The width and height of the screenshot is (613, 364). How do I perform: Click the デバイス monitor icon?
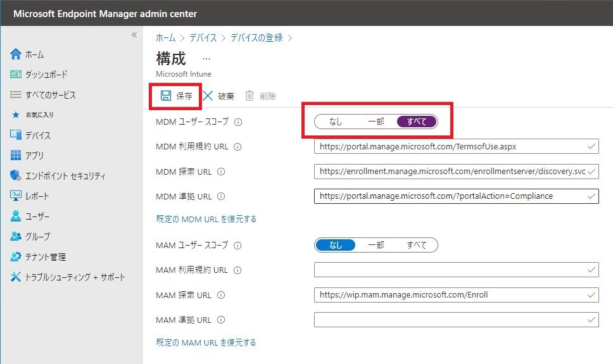point(16,135)
